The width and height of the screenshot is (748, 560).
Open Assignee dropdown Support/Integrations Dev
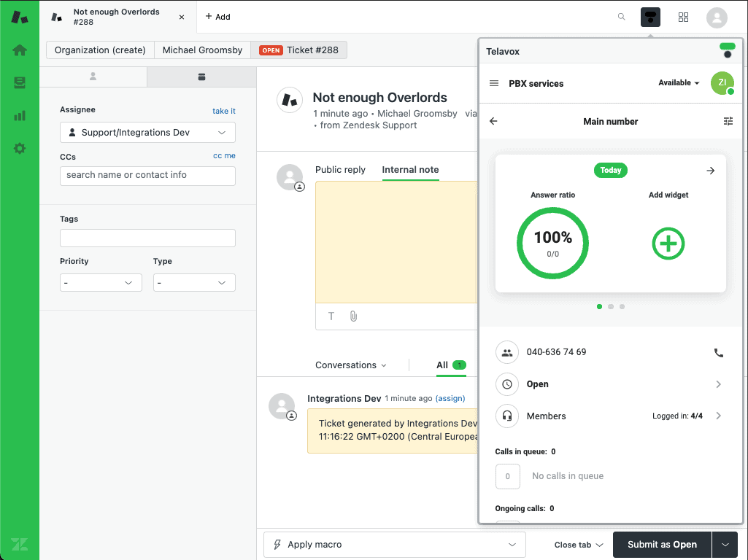point(147,133)
